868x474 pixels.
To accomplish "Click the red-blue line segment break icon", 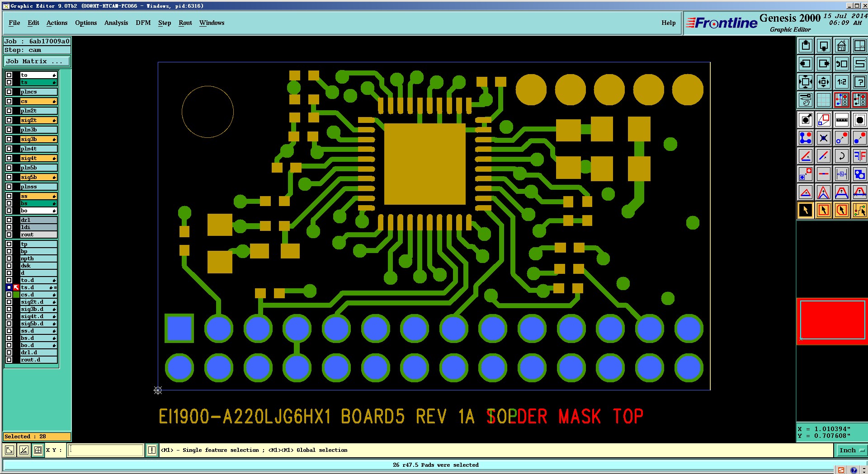I will (824, 174).
